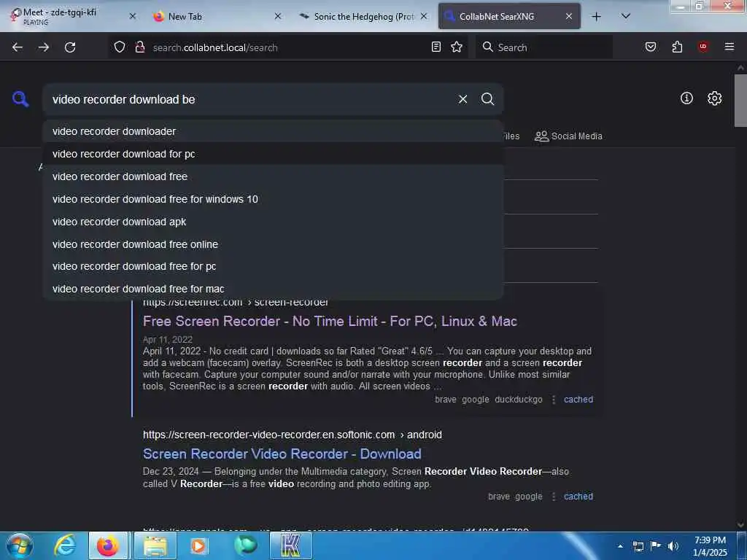Open the SearXNG about info icon
This screenshot has width=747, height=560.
click(686, 98)
